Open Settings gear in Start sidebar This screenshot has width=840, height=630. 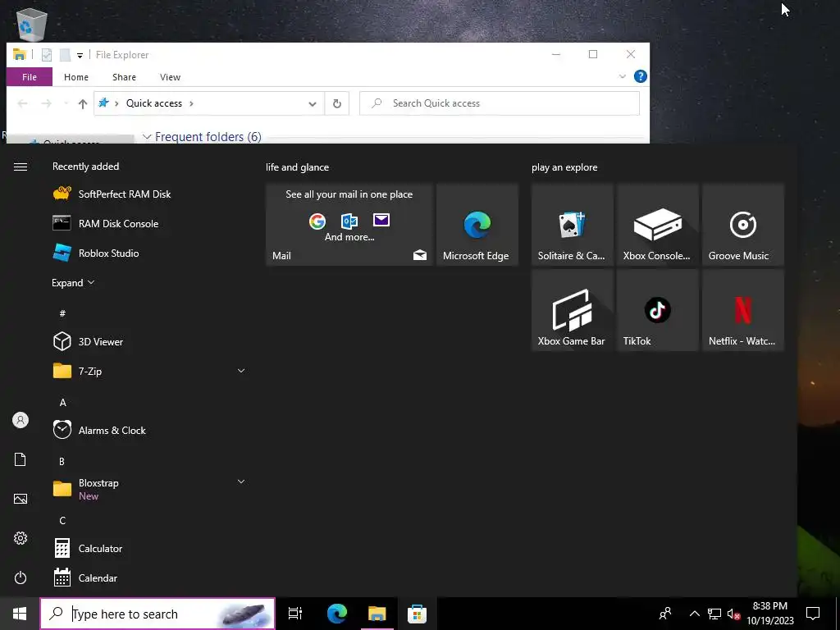pyautogui.click(x=21, y=538)
